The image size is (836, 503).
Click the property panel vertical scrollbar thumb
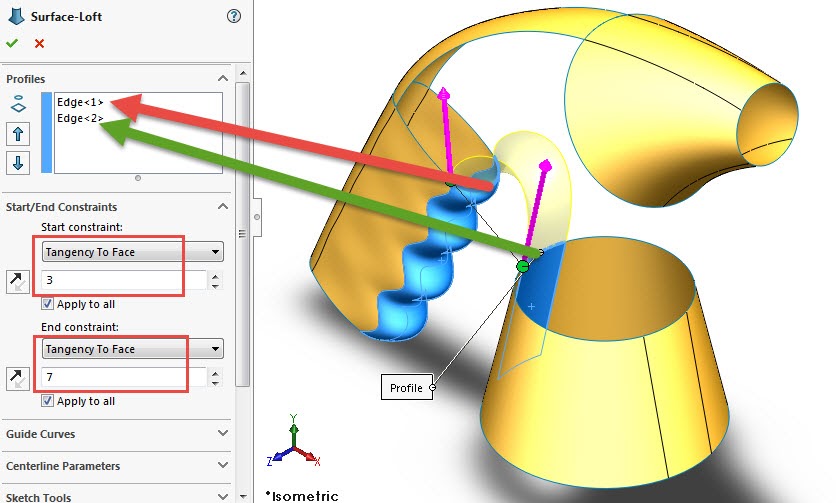(243, 234)
